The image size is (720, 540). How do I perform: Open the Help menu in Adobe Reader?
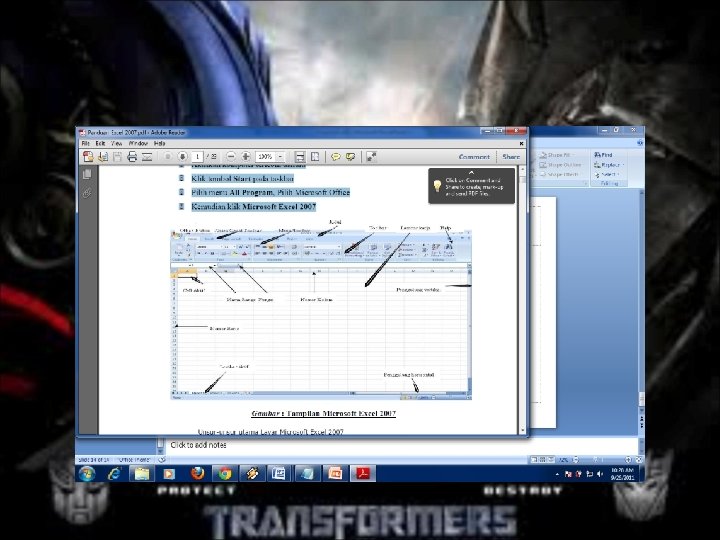point(159,144)
